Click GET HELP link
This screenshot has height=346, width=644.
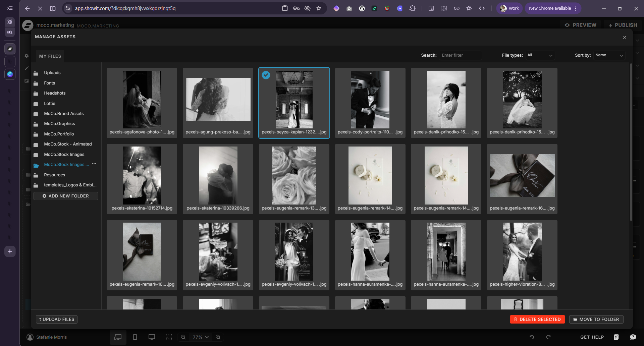[x=592, y=337]
